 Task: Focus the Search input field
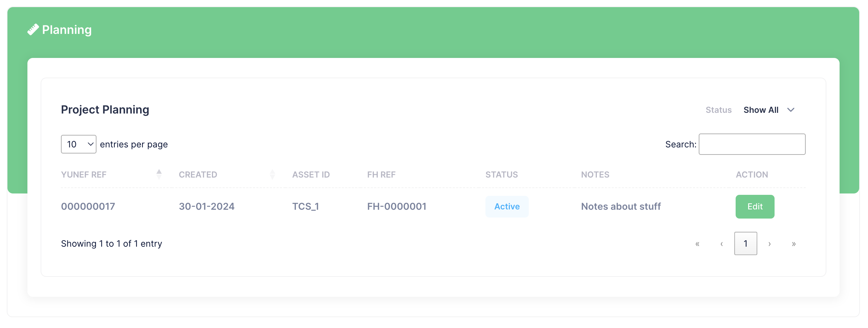pos(752,144)
